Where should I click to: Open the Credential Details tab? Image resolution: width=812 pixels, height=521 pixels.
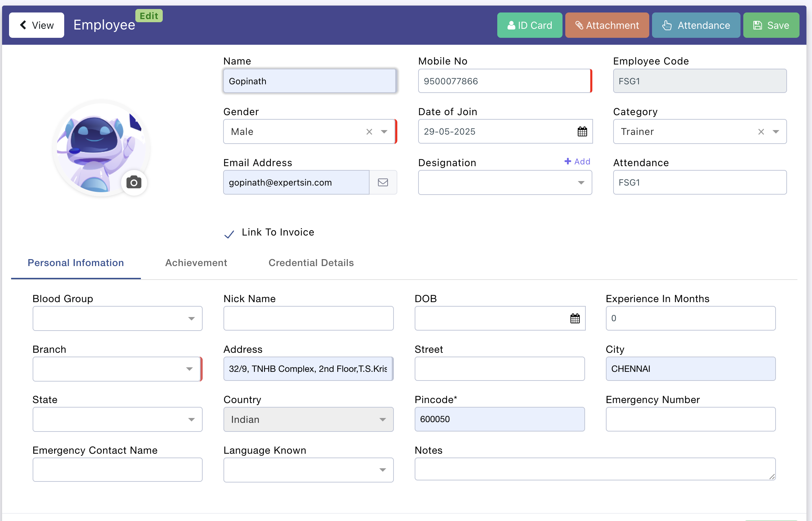[x=311, y=263]
